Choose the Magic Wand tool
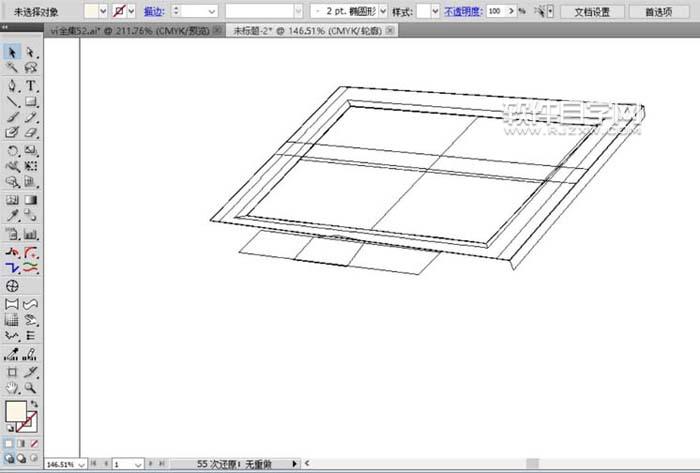This screenshot has height=473, width=700. [12, 68]
